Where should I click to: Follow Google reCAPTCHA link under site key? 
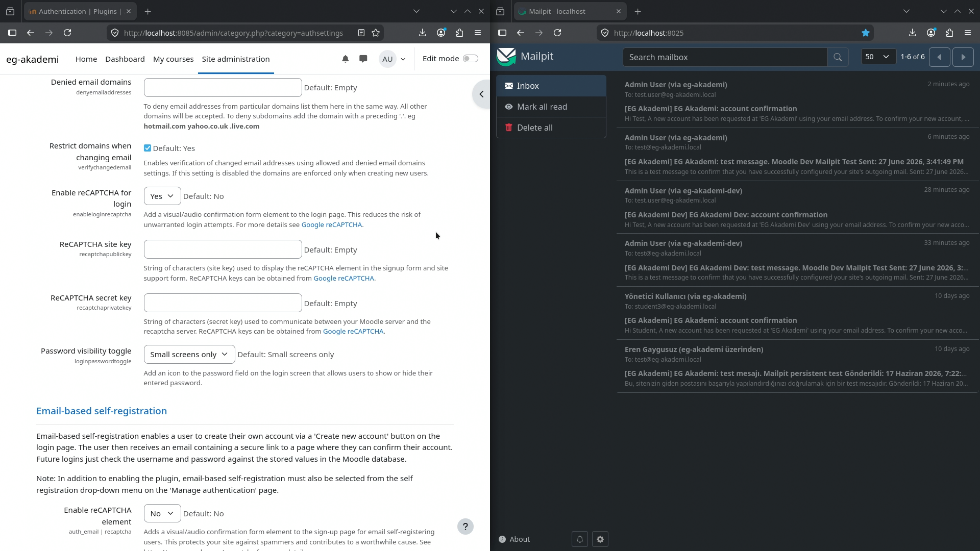[x=344, y=279]
